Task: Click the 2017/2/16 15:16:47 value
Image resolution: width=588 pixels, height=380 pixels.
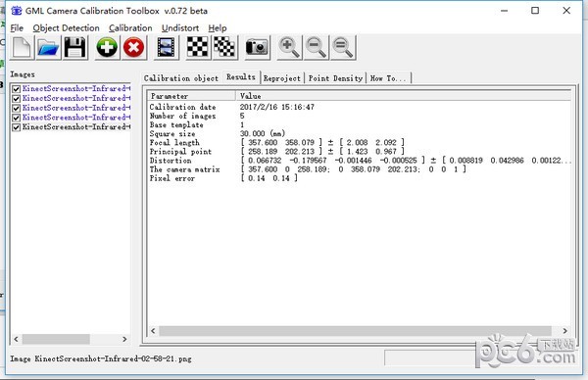Action: point(277,107)
